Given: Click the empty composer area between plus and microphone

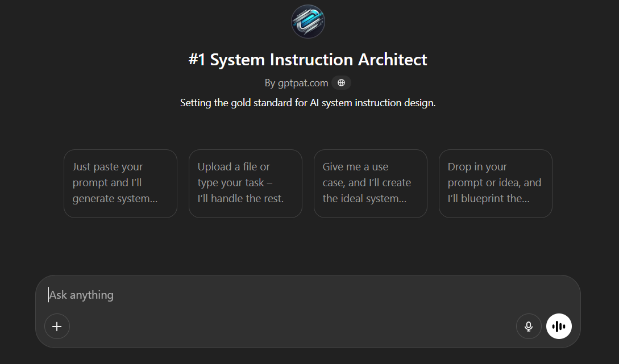Looking at the screenshot, I should [284, 327].
